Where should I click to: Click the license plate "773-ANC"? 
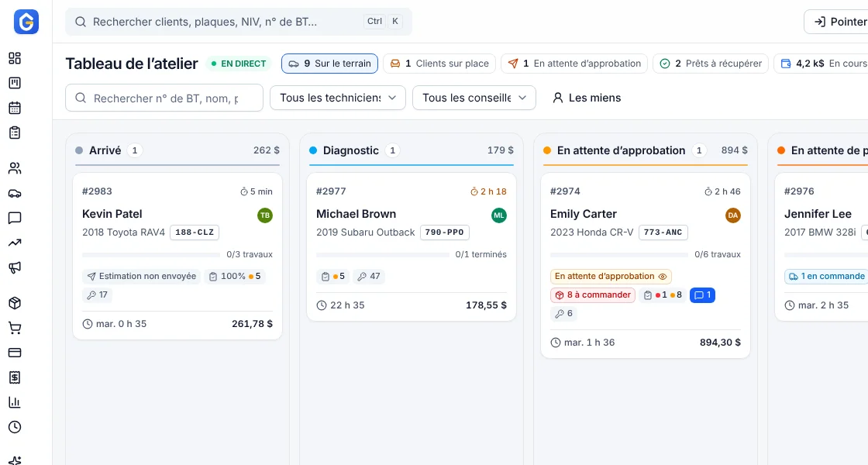click(x=663, y=232)
